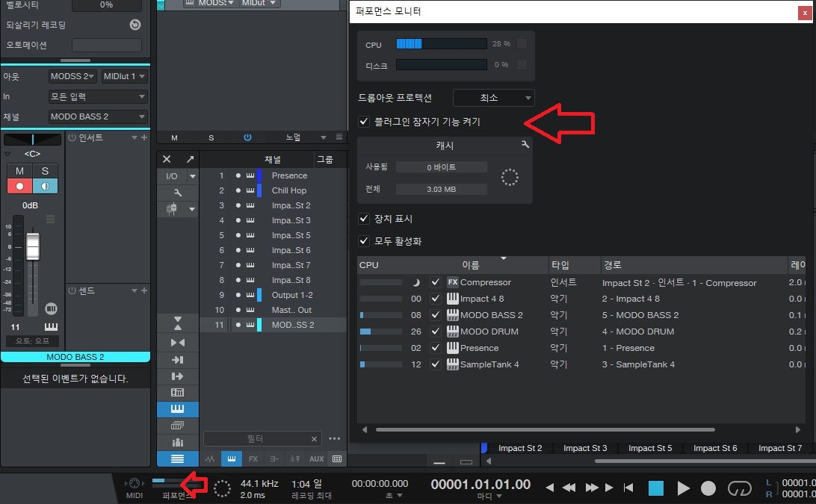This screenshot has width=816, height=504.
Task: Show outputs with the bar-to-arrow icon
Action: [177, 376]
